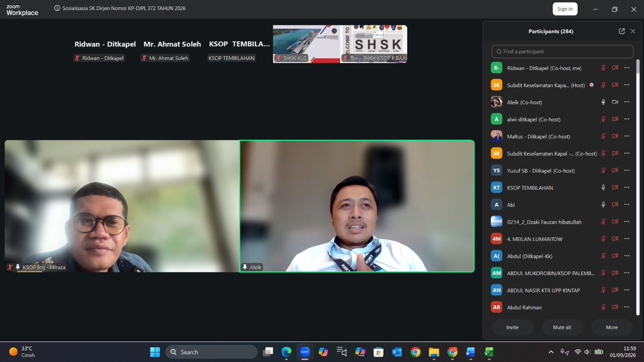
Task: Select the SHSK KLG video thumbnail
Action: (x=306, y=44)
